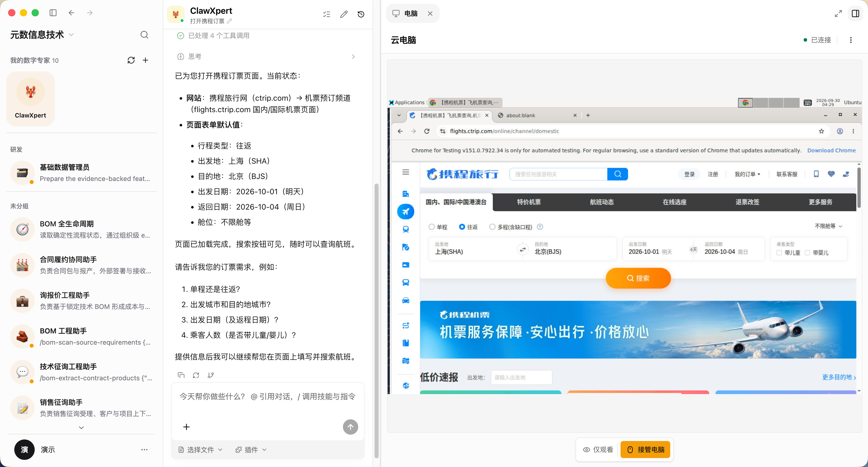Open the 我的订单 dropdown
This screenshot has height=467, width=868.
(748, 174)
